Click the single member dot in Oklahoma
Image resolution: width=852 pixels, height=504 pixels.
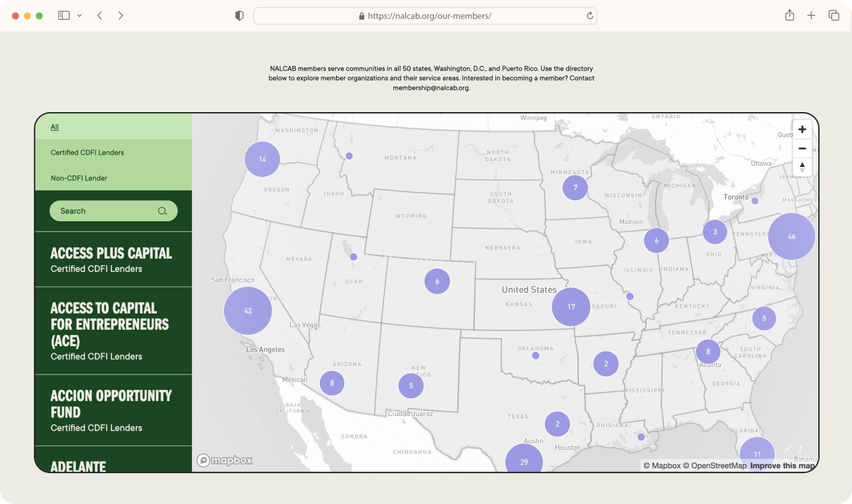[x=535, y=356]
